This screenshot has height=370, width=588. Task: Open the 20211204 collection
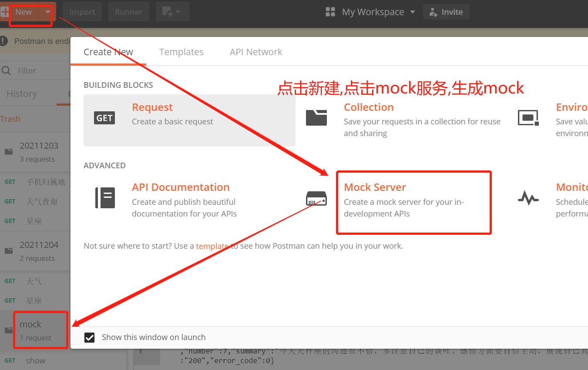pyautogui.click(x=39, y=245)
